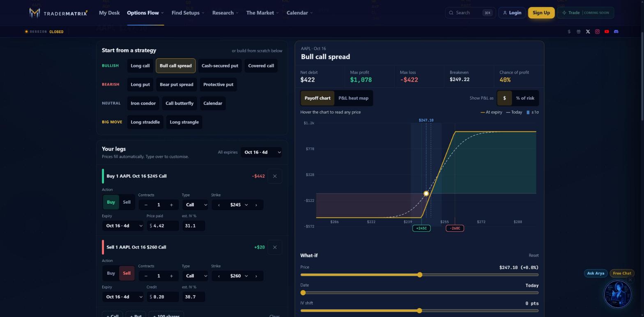The height and width of the screenshot is (317, 644).
Task: Close the Ask Arya chat widget
Action: (630, 280)
